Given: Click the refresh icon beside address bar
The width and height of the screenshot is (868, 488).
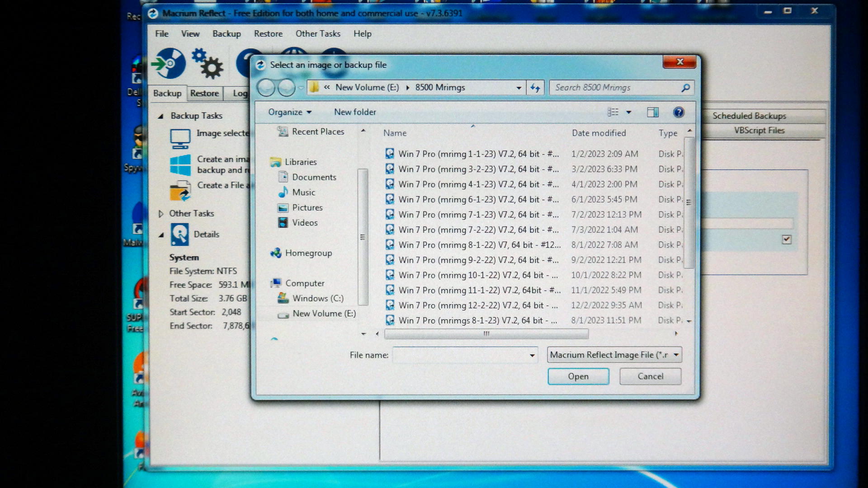Looking at the screenshot, I should [535, 88].
